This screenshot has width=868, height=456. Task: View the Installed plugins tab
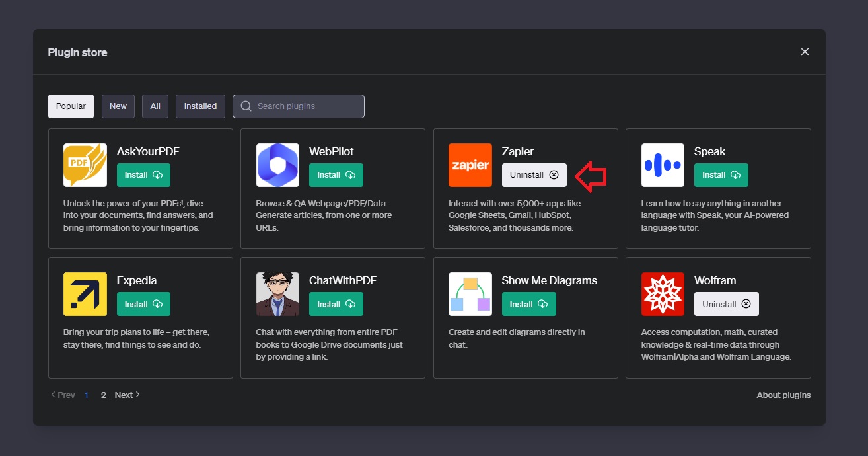tap(200, 106)
